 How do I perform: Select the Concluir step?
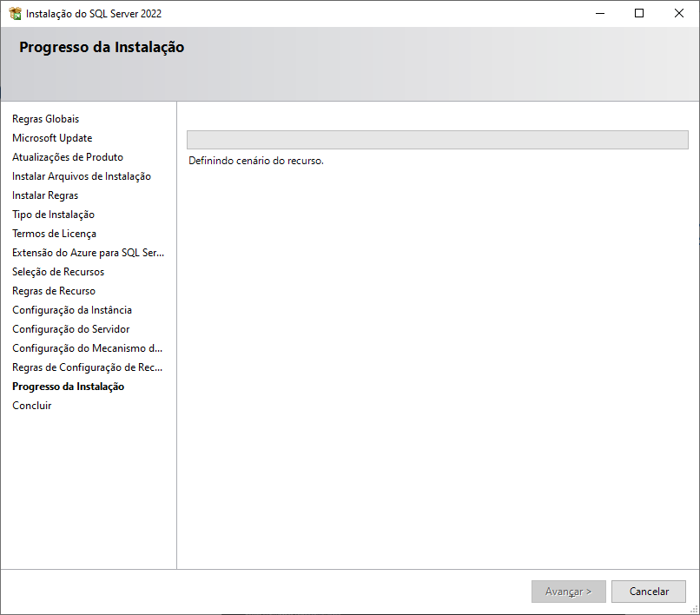[31, 406]
